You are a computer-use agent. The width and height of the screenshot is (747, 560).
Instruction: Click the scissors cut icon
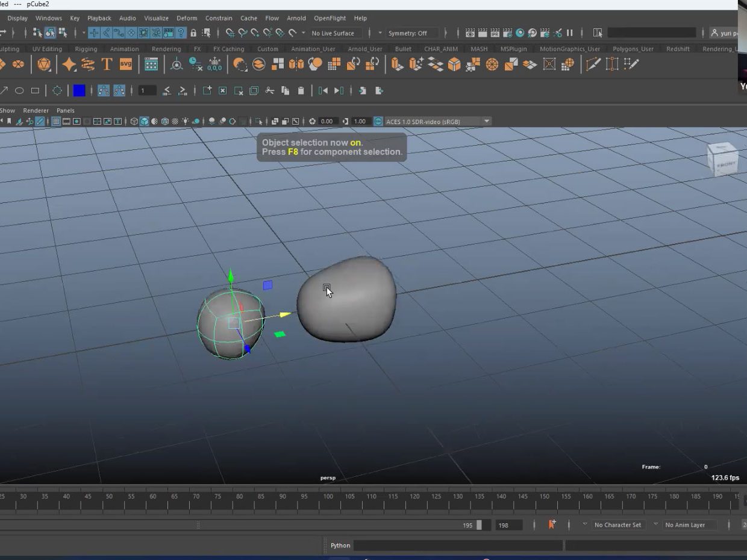tap(269, 91)
